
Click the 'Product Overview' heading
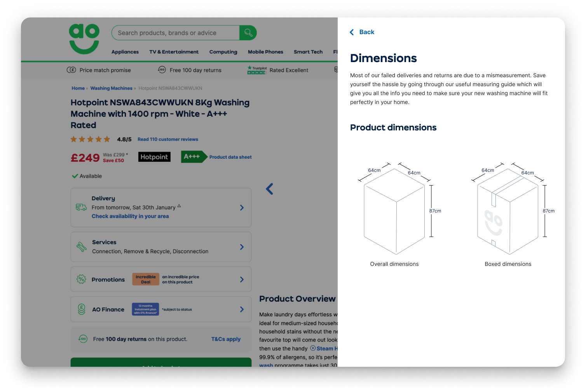tap(297, 299)
